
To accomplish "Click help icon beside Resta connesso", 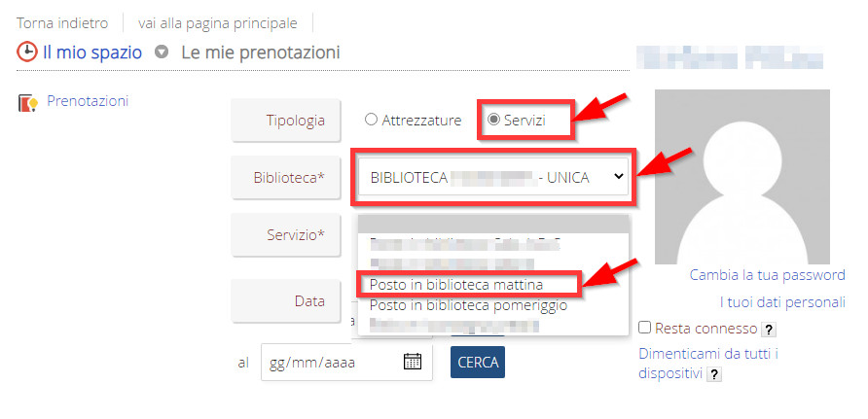I will (x=768, y=329).
